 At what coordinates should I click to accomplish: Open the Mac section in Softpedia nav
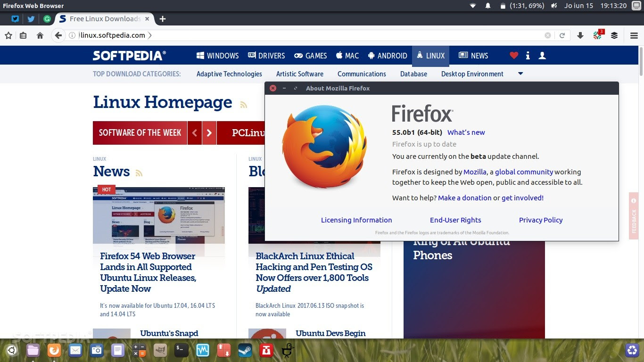347,56
